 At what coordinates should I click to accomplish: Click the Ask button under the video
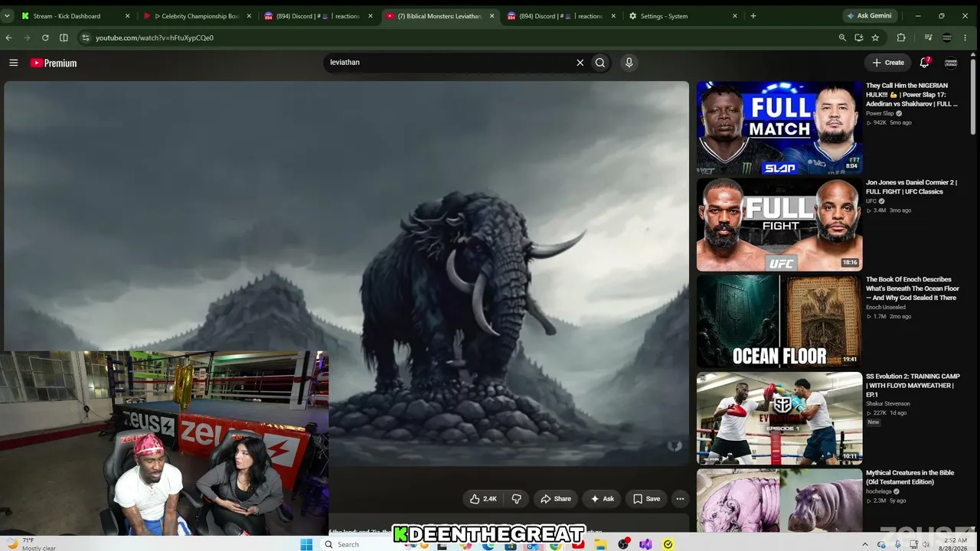pos(602,499)
